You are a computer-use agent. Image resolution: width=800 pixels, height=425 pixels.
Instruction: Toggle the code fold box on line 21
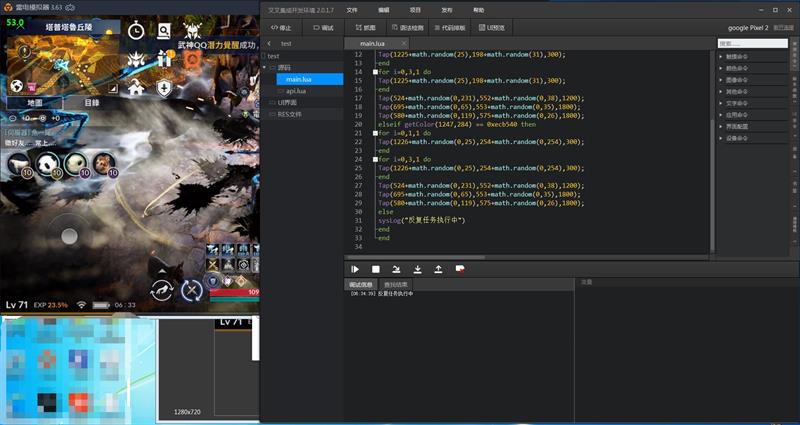(376, 133)
